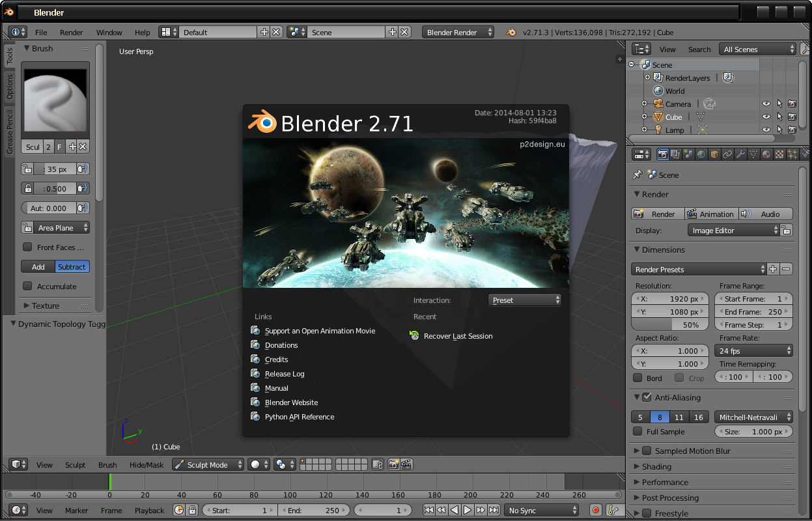The width and height of the screenshot is (812, 521).
Task: Open the Mitchell-Netravali filter dropdown
Action: 754,417
